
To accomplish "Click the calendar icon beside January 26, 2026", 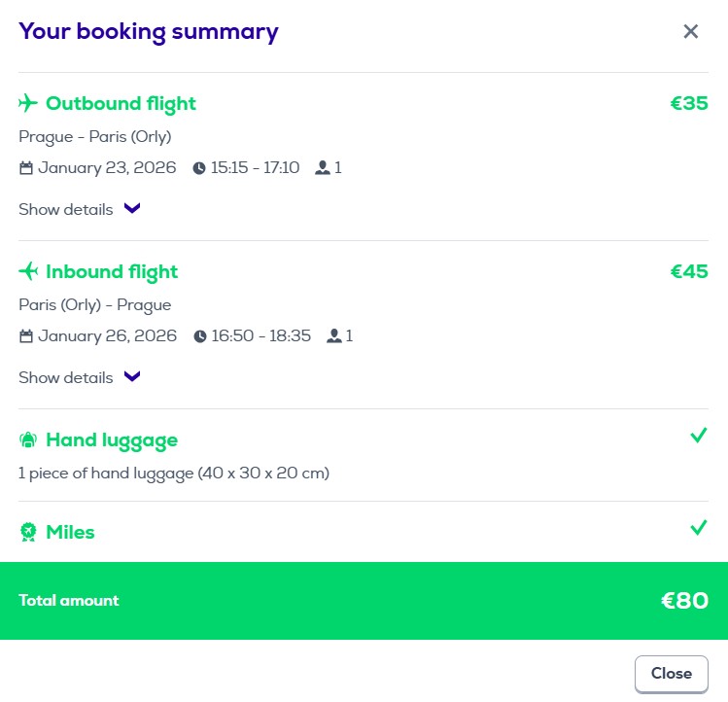I will click(26, 336).
